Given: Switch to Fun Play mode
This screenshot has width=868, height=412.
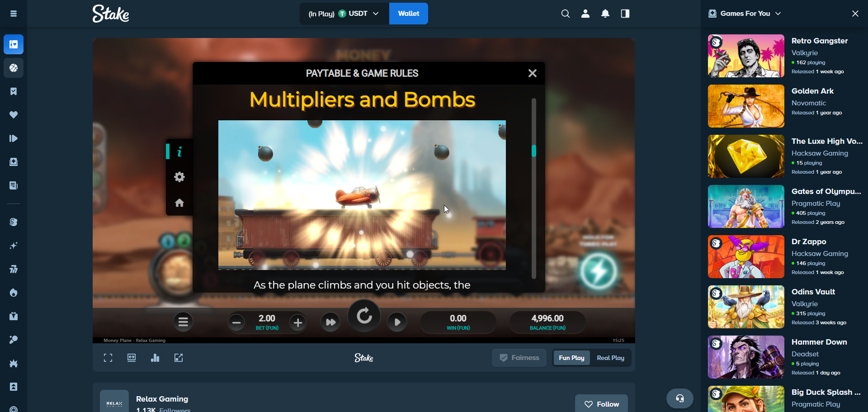Looking at the screenshot, I should point(571,358).
